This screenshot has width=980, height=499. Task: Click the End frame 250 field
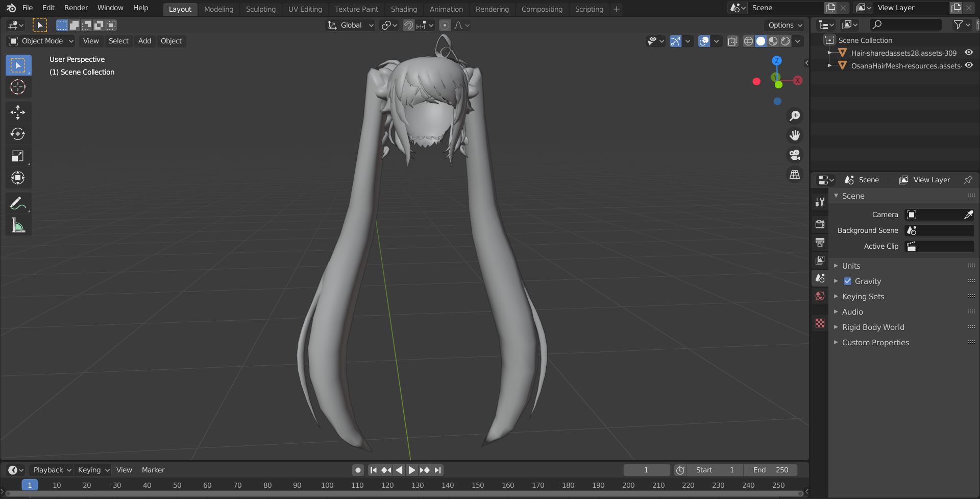click(x=770, y=470)
